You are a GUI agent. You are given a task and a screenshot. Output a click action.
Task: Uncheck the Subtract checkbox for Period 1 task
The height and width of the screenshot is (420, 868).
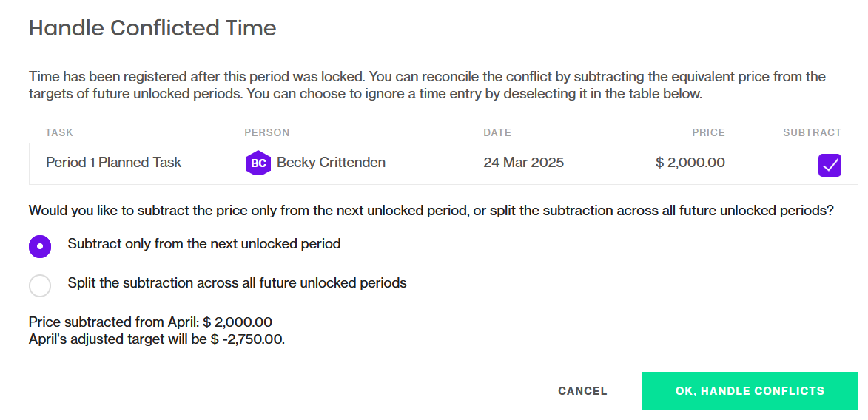pyautogui.click(x=830, y=165)
